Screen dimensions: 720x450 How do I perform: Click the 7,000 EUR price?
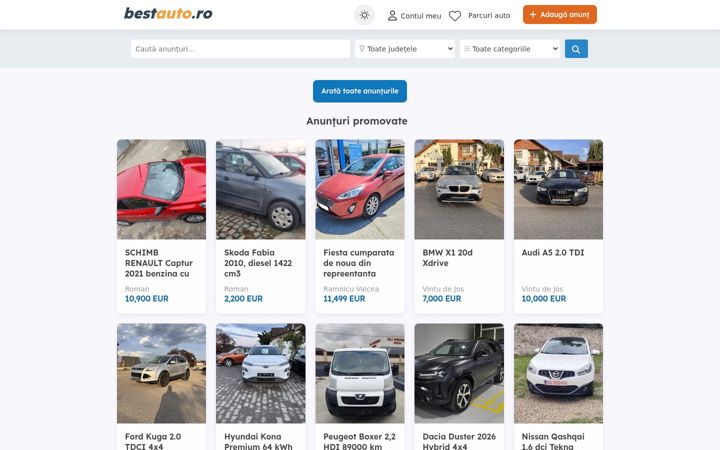[442, 298]
